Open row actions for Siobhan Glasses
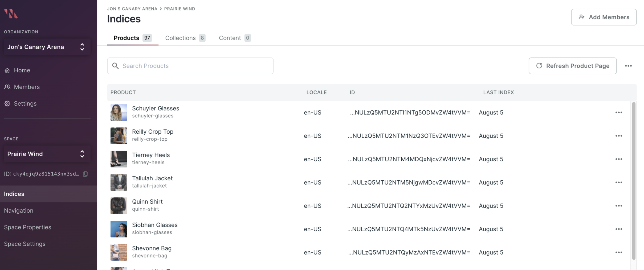 pyautogui.click(x=619, y=229)
